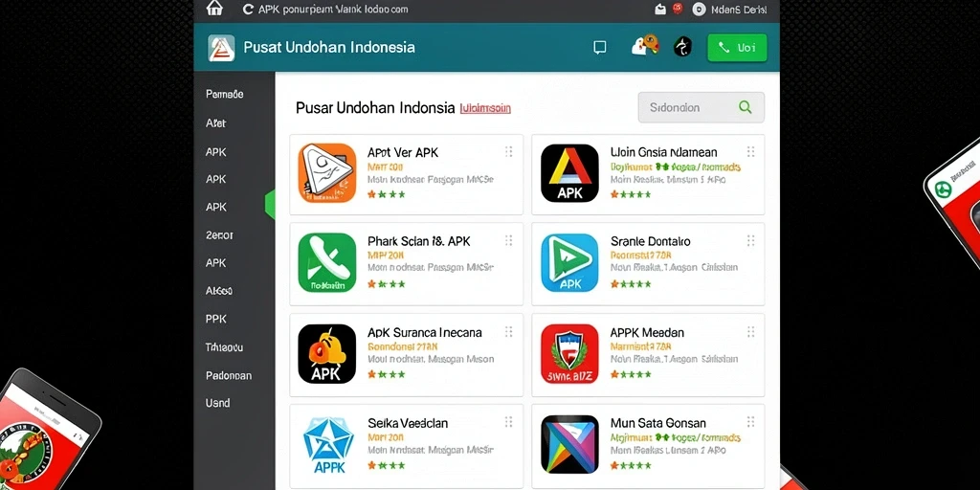This screenshot has width=980, height=490.
Task: Open options dots on Phark Sclan card
Action: (x=509, y=240)
